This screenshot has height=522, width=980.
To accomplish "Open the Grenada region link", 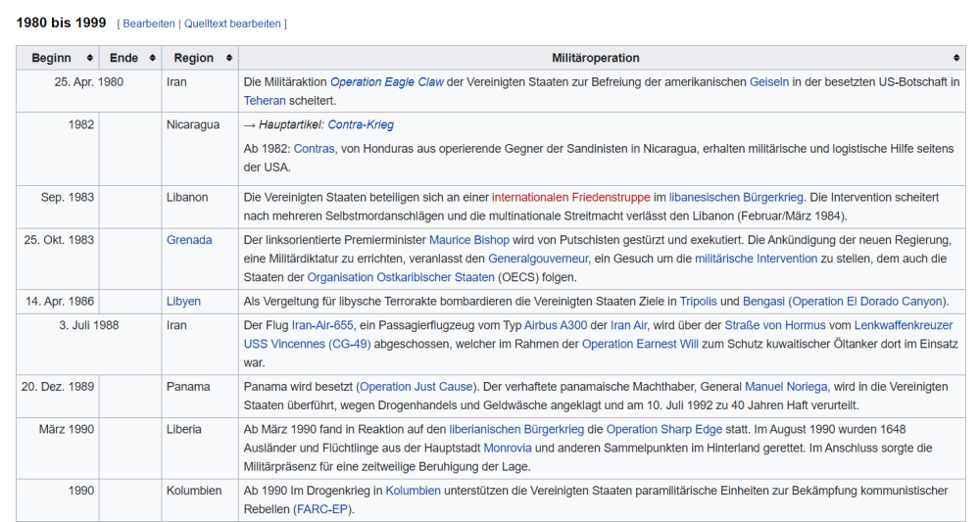I will 188,240.
